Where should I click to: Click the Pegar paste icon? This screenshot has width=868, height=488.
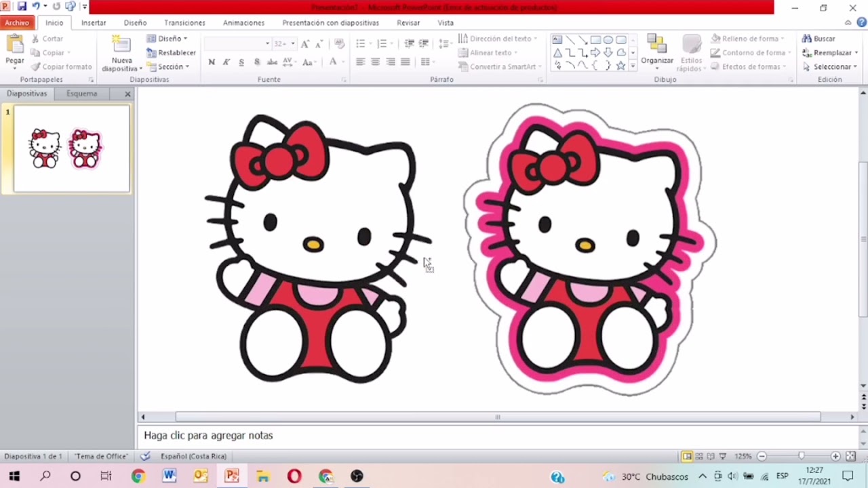click(14, 45)
